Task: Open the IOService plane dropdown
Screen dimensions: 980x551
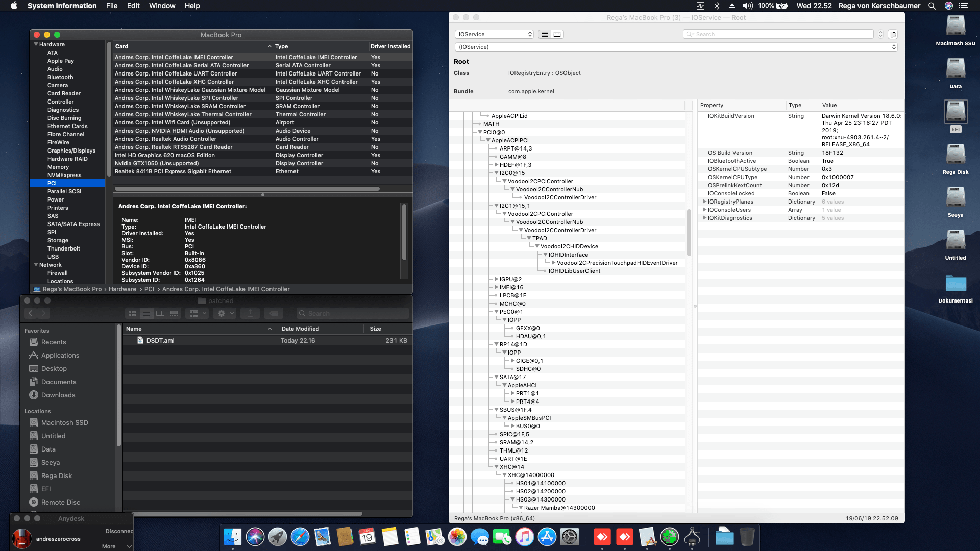Action: pos(494,34)
